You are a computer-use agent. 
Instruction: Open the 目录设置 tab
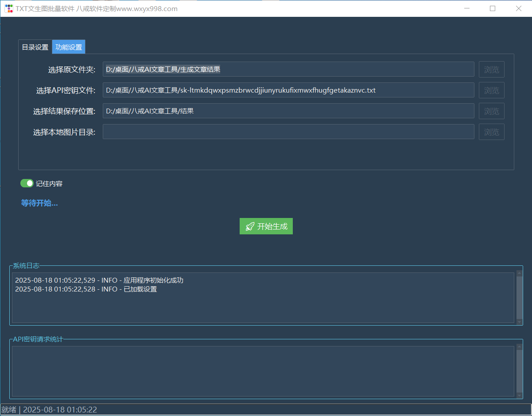(x=35, y=47)
